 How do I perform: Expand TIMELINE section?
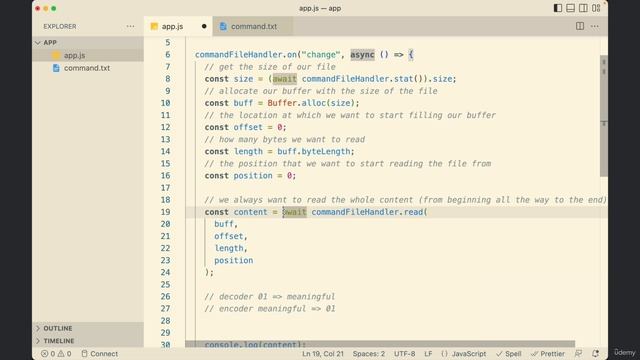[88, 341]
